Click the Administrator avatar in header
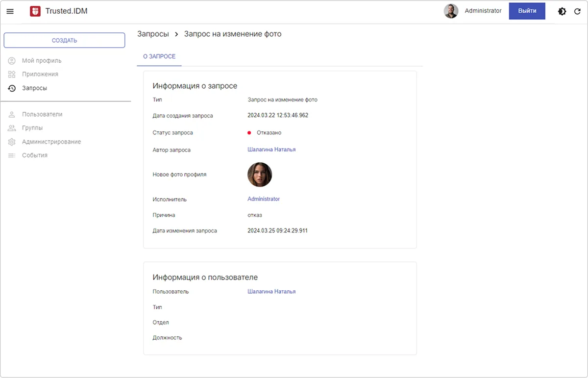 451,11
